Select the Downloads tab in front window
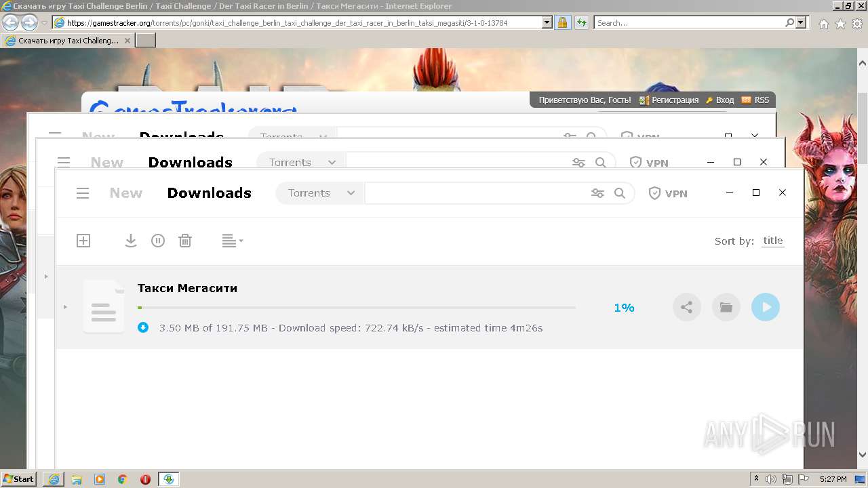The image size is (868, 488). click(x=209, y=193)
